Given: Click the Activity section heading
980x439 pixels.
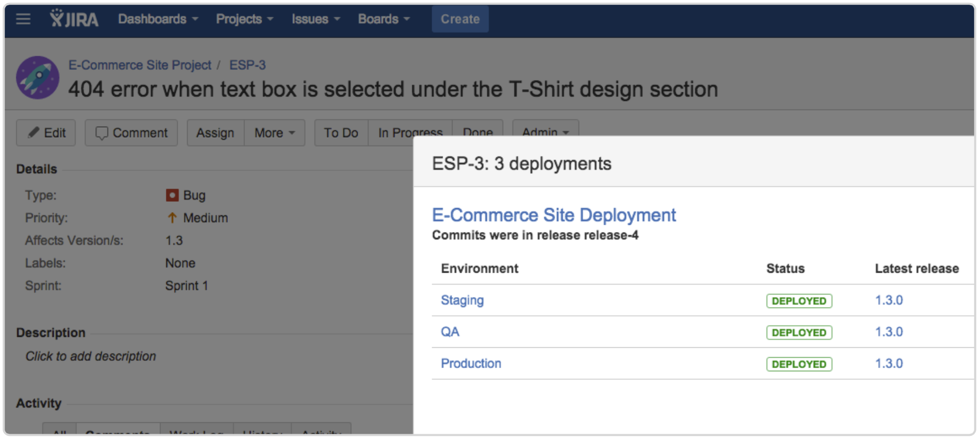Looking at the screenshot, I should tap(39, 403).
